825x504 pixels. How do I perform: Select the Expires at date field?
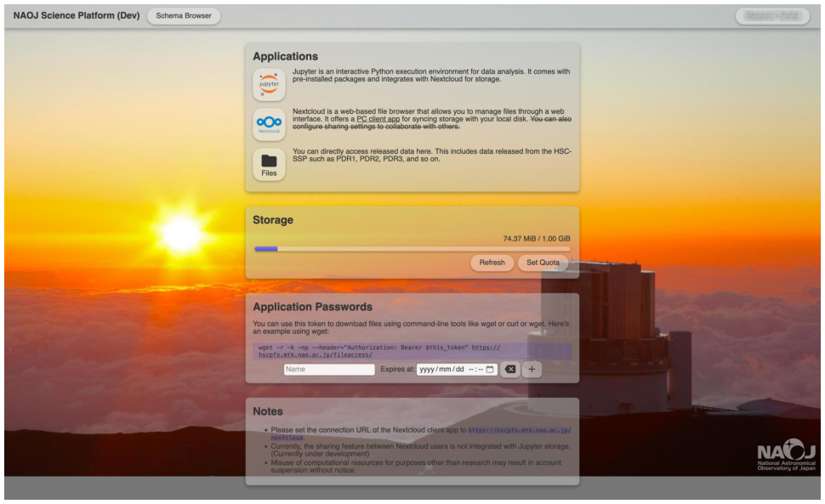[444, 370]
